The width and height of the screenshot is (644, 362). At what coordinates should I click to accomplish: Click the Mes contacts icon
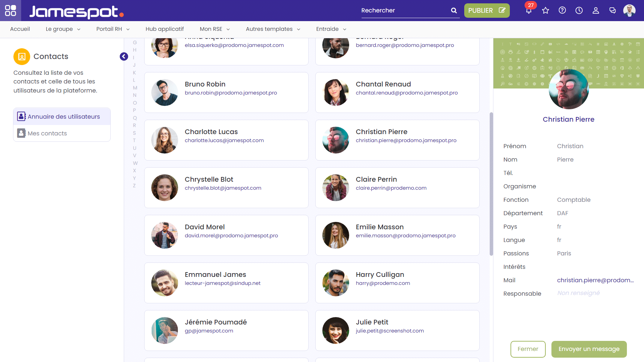(x=21, y=133)
